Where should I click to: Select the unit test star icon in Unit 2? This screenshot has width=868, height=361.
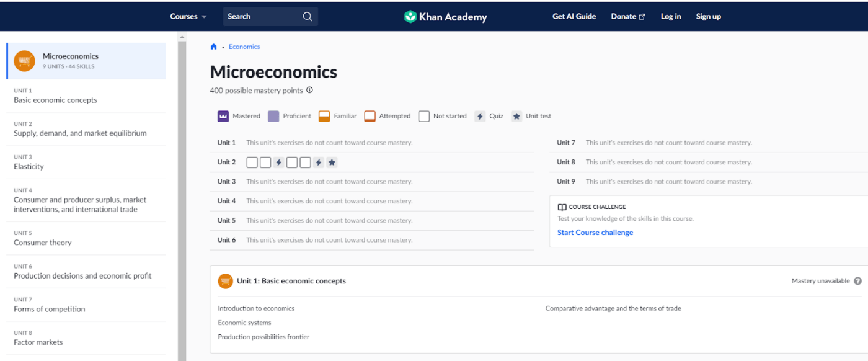[x=332, y=163]
